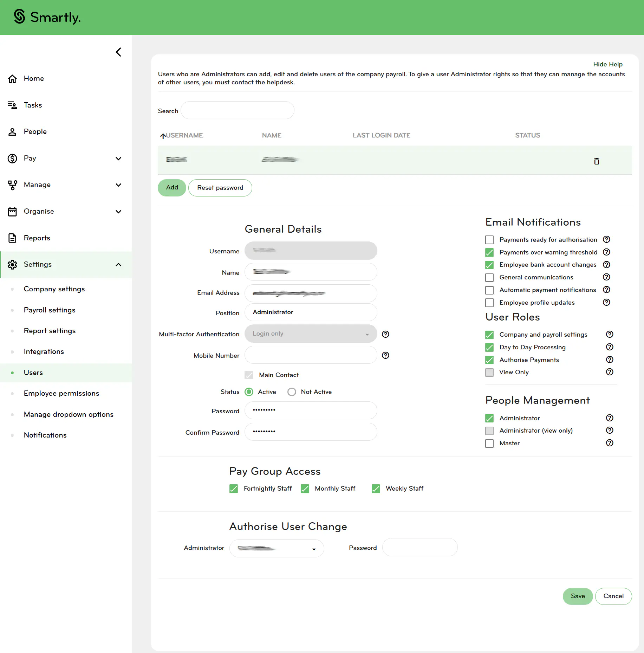
Task: Select the Active status radio
Action: click(249, 392)
